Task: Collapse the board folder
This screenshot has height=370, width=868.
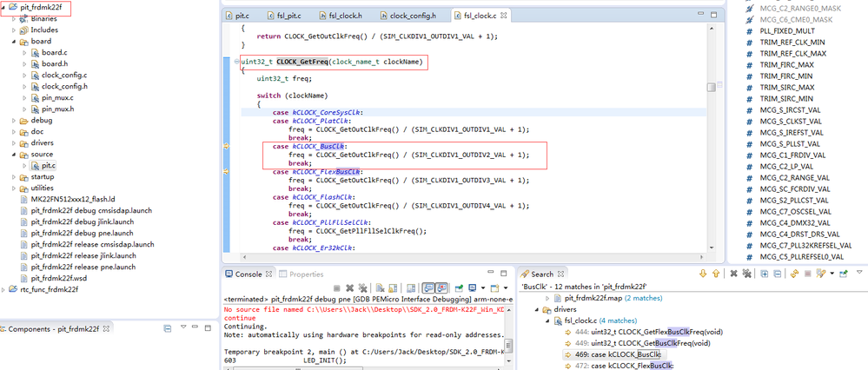Action: (x=13, y=42)
